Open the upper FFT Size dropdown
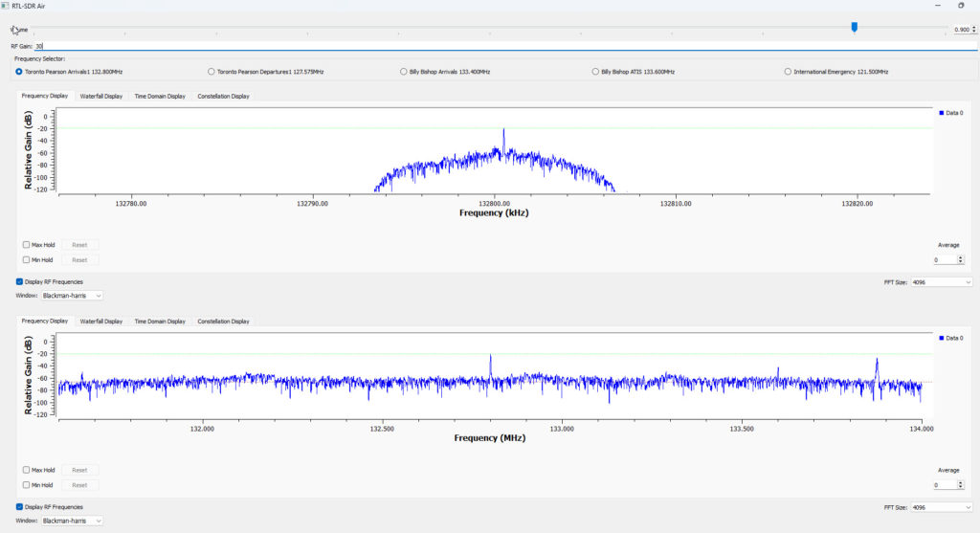Screen dimensions: 980x533 pyautogui.click(x=943, y=282)
